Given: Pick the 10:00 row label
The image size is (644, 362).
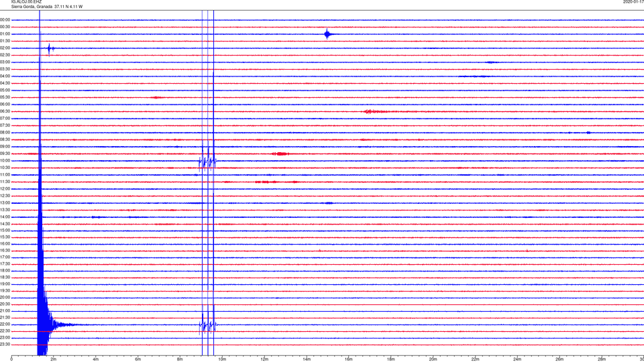Looking at the screenshot, I should click(x=5, y=160).
